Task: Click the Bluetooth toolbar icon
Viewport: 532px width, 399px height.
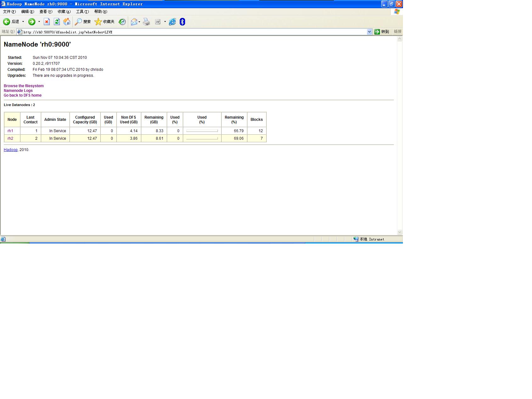Action: [x=182, y=22]
